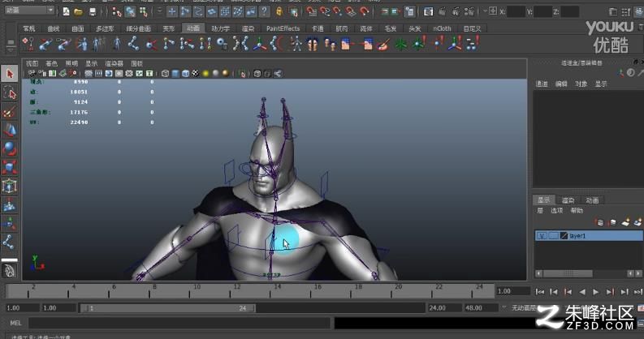The width and height of the screenshot is (644, 339).
Task: Click the range slider bar
Action: click(167, 308)
